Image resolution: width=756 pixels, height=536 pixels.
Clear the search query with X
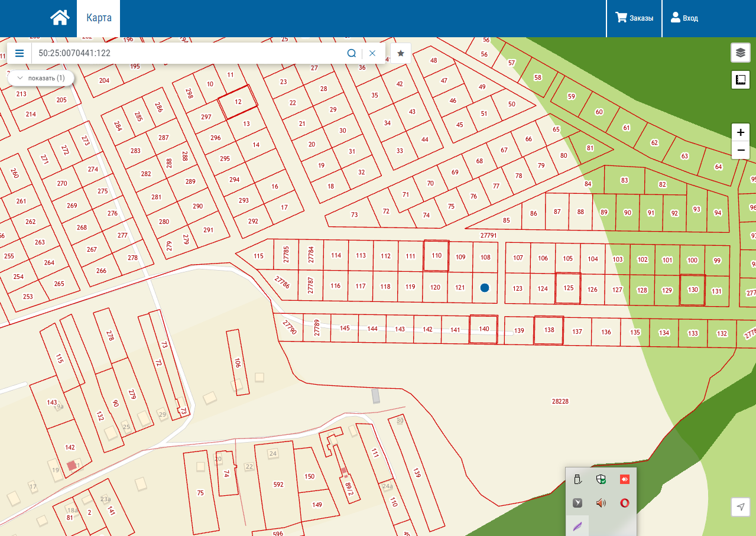coord(372,53)
